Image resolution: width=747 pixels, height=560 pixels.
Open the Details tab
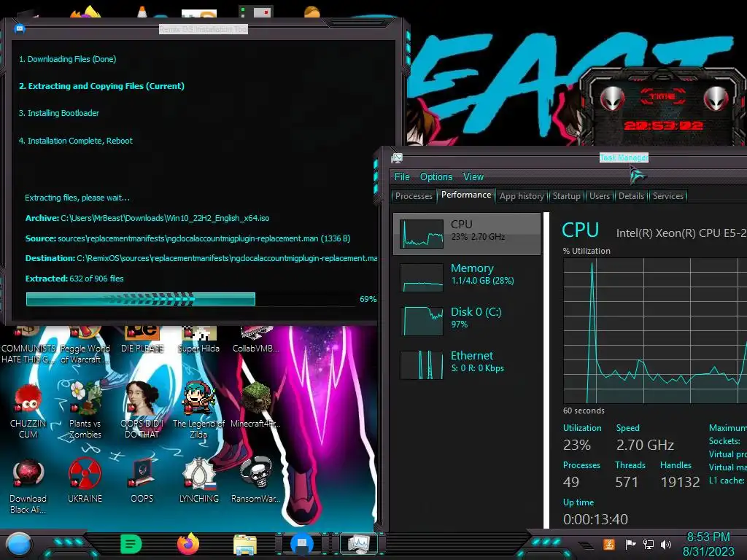point(631,195)
